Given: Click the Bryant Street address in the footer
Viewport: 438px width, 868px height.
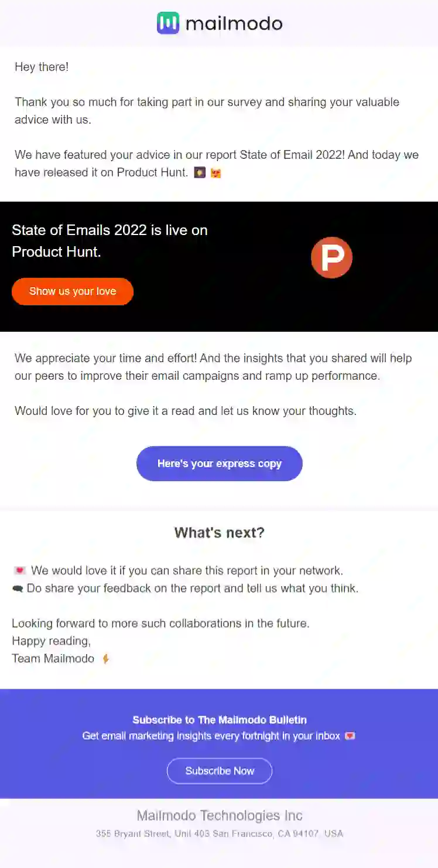Looking at the screenshot, I should (219, 833).
